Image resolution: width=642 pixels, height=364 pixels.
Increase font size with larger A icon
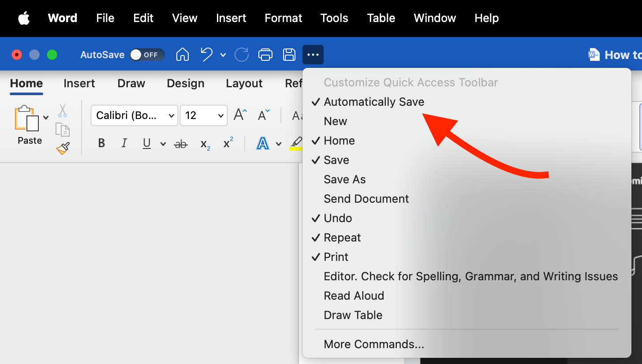(240, 115)
